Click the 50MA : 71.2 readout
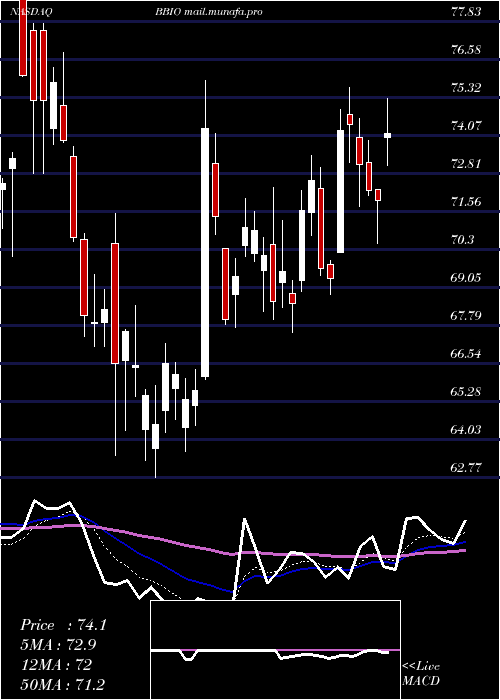Viewport: 500px width, 700px height. (63, 684)
